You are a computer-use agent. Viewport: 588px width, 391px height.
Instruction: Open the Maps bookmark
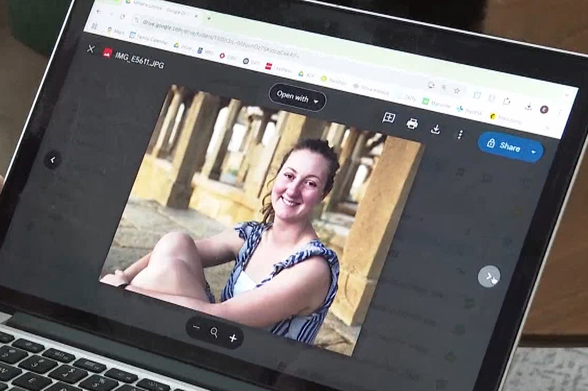[115, 31]
